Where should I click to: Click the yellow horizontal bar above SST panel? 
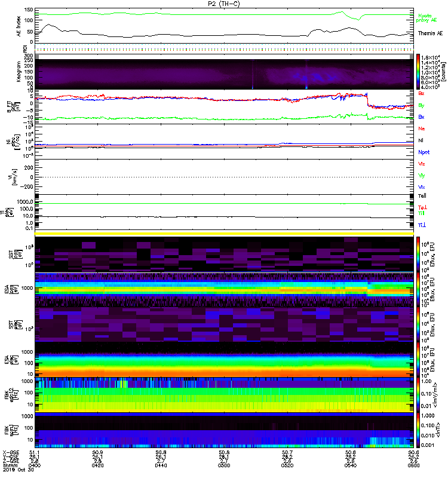pyautogui.click(x=225, y=234)
